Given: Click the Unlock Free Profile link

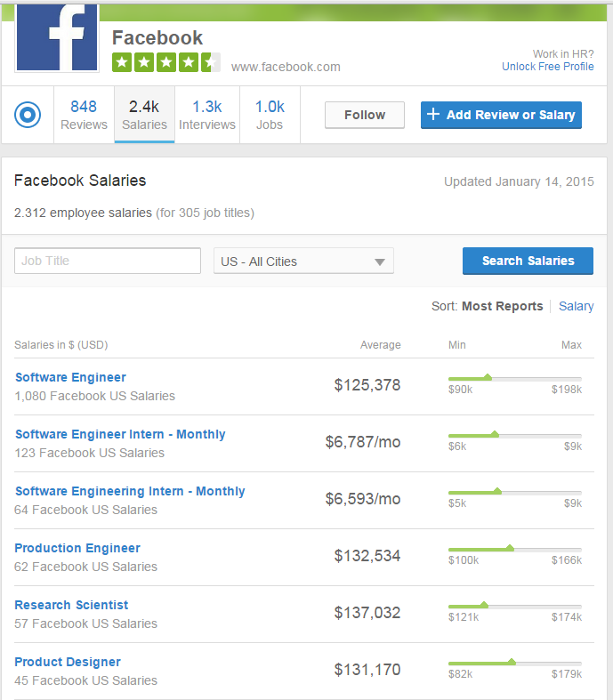Looking at the screenshot, I should click(547, 67).
